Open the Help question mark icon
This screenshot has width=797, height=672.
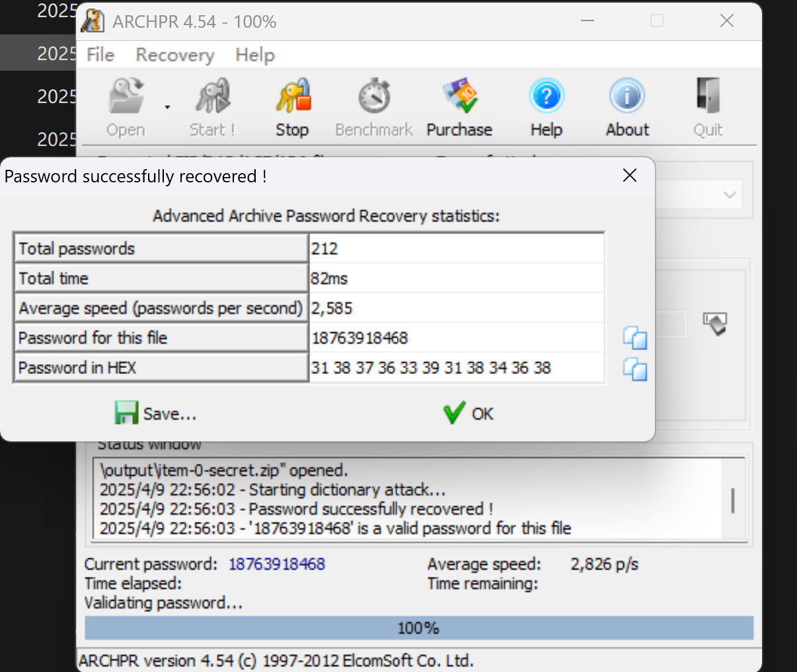(x=547, y=96)
